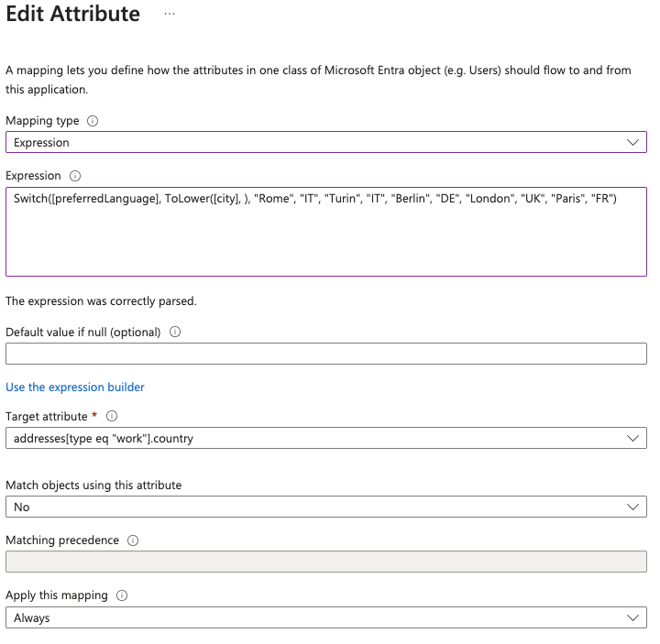Image resolution: width=660 pixels, height=644 pixels.
Task: Click the info icon beside Expression label
Action: pos(75,176)
